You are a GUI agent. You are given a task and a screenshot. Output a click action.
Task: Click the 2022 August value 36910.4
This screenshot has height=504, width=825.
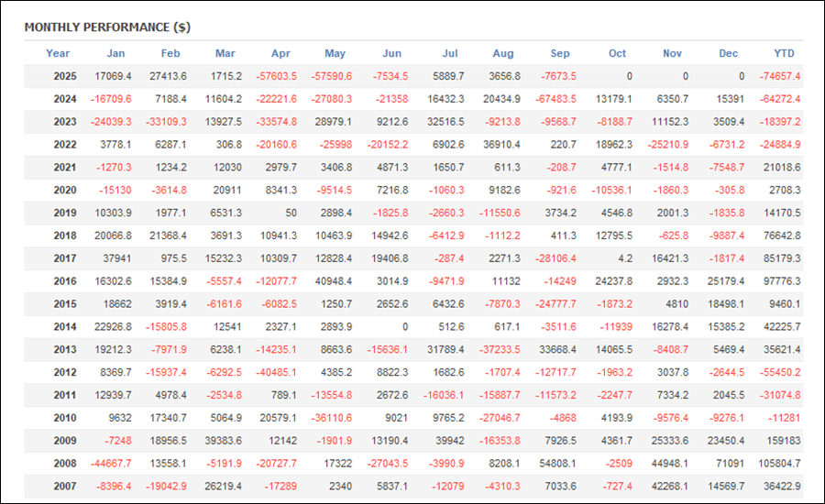(500, 142)
